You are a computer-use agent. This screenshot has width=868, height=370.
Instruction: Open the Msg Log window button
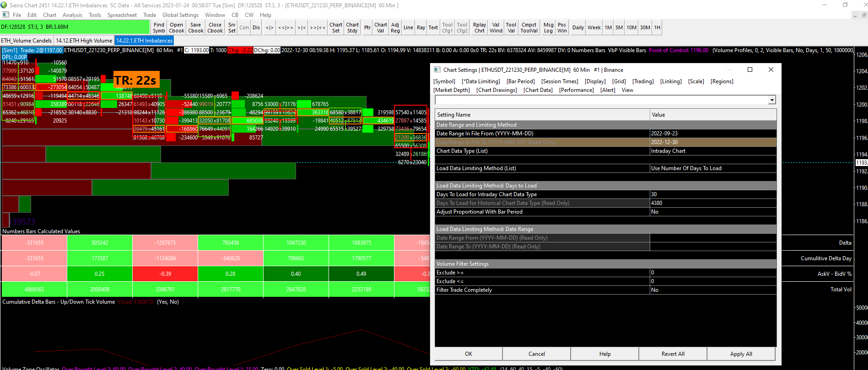point(548,27)
